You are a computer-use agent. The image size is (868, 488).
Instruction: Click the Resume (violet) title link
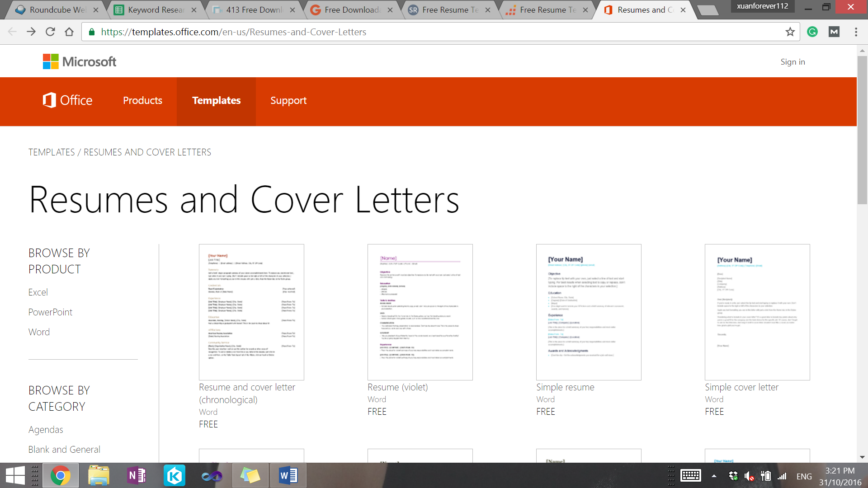398,387
